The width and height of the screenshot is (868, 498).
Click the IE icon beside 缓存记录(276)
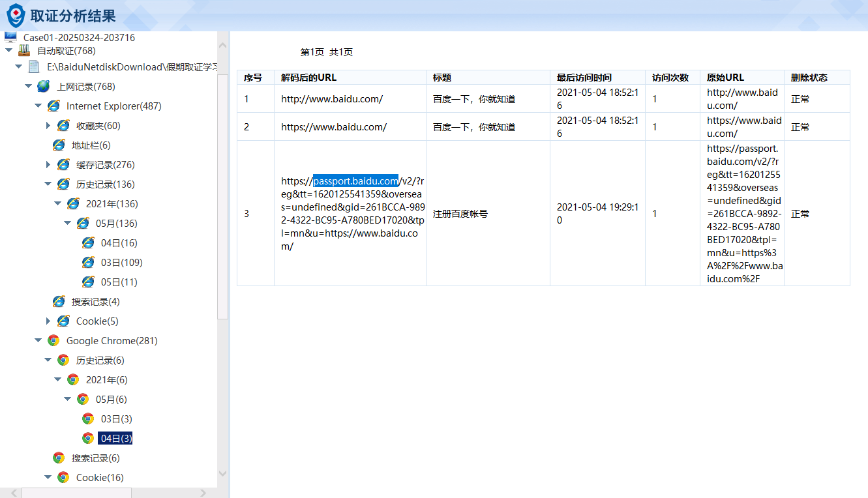coord(63,164)
